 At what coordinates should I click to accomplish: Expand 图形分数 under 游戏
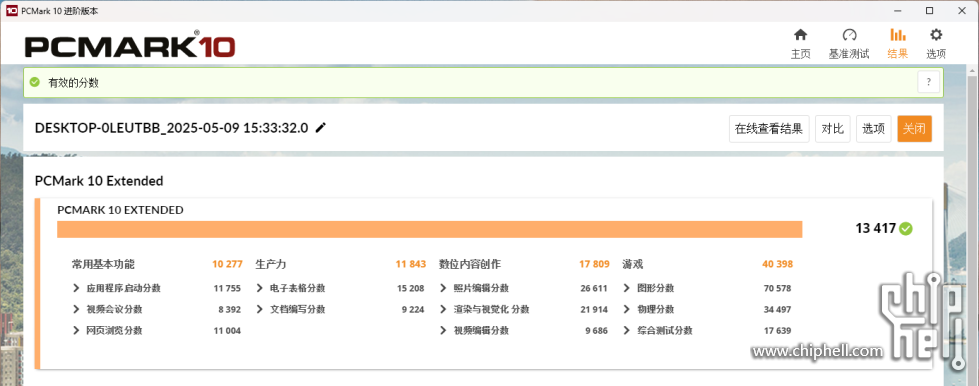[x=627, y=289]
